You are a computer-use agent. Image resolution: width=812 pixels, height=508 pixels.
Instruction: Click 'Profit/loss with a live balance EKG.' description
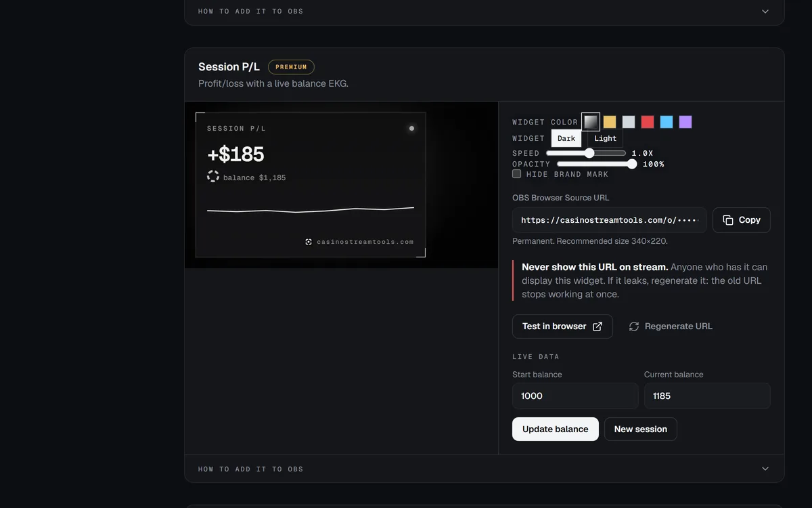click(273, 84)
